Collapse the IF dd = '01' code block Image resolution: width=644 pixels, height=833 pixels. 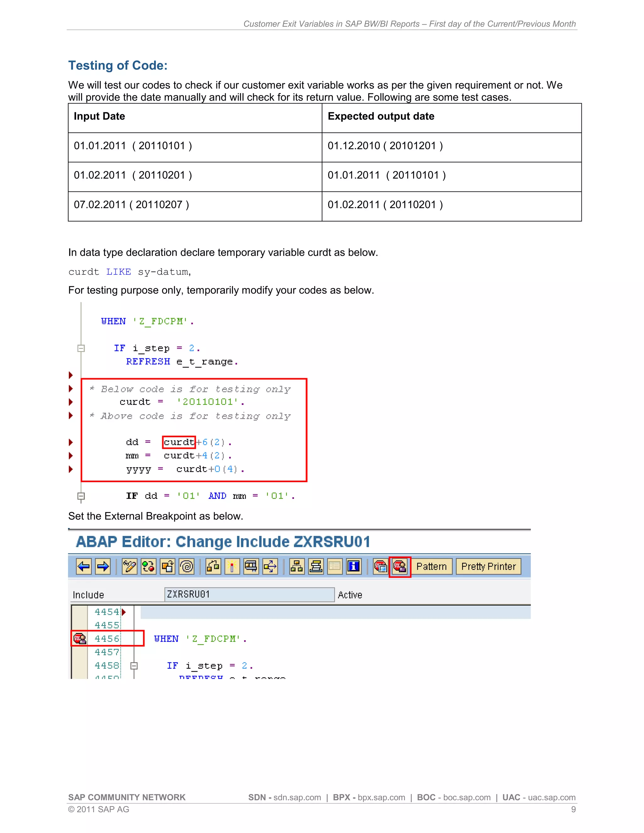(x=81, y=496)
